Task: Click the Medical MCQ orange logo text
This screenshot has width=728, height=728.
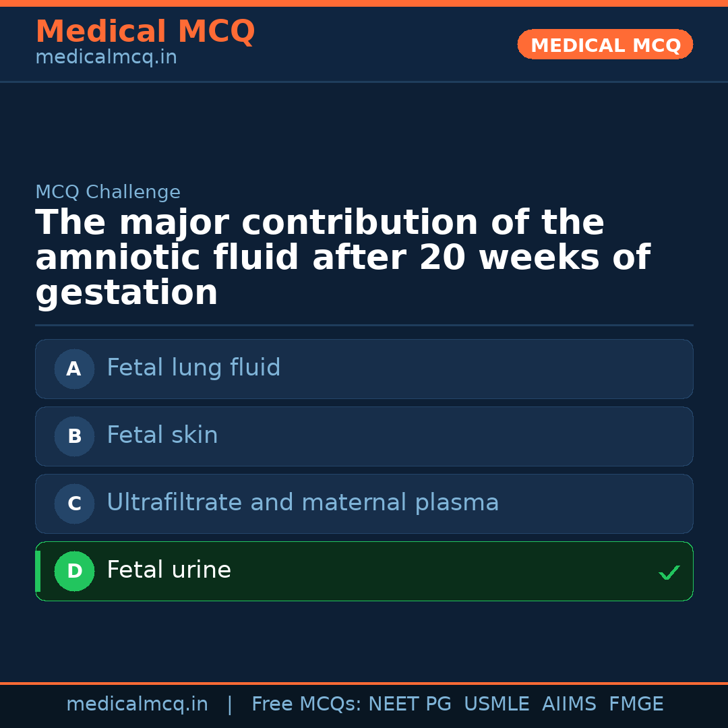Action: (145, 32)
